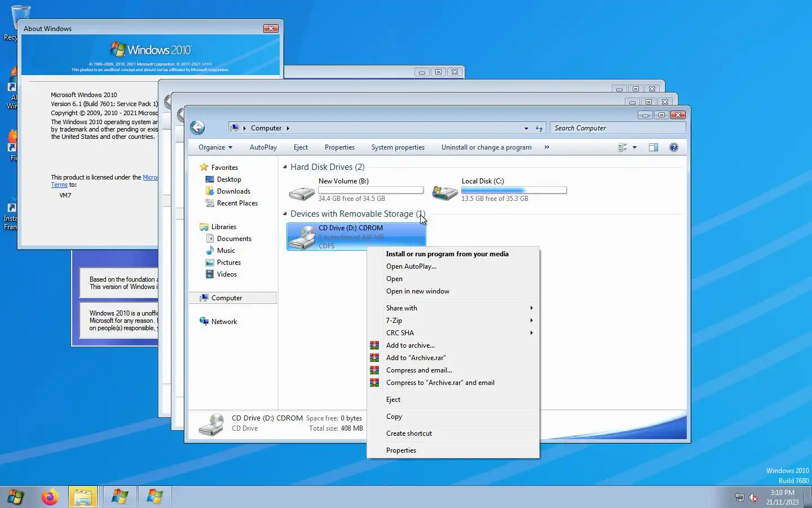Image resolution: width=812 pixels, height=508 pixels.
Task: Collapse Hard Disk Drives group
Action: (285, 167)
